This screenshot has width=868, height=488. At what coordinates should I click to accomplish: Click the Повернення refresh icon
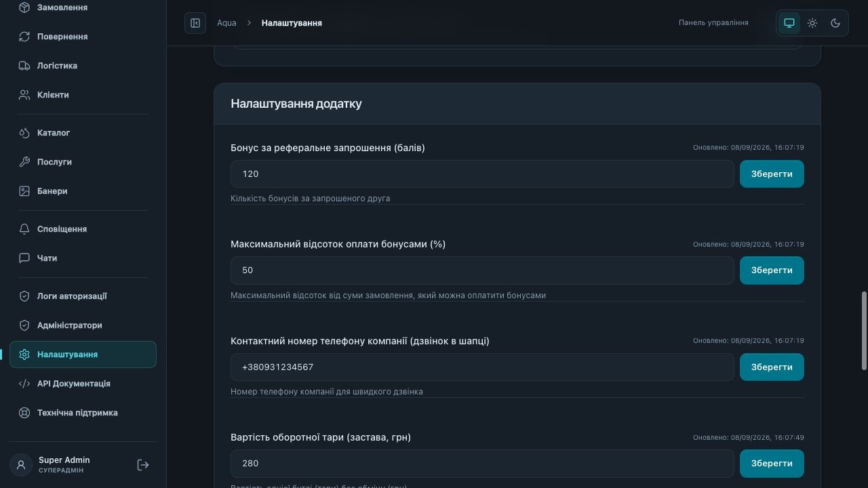(24, 37)
